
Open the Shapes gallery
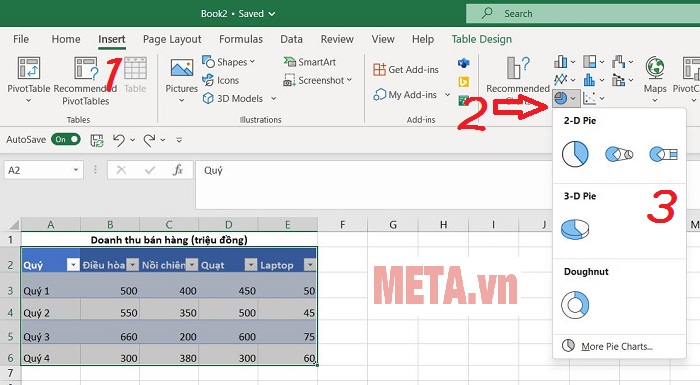[228, 62]
